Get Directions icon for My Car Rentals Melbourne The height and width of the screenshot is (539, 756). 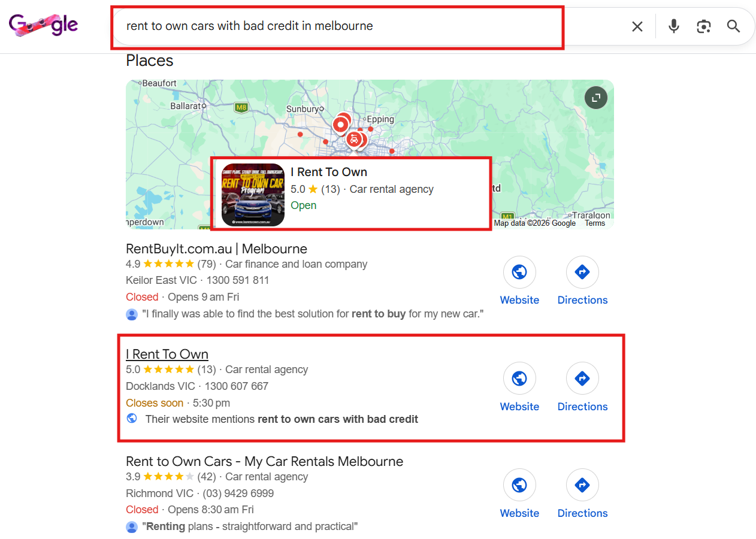pos(582,485)
